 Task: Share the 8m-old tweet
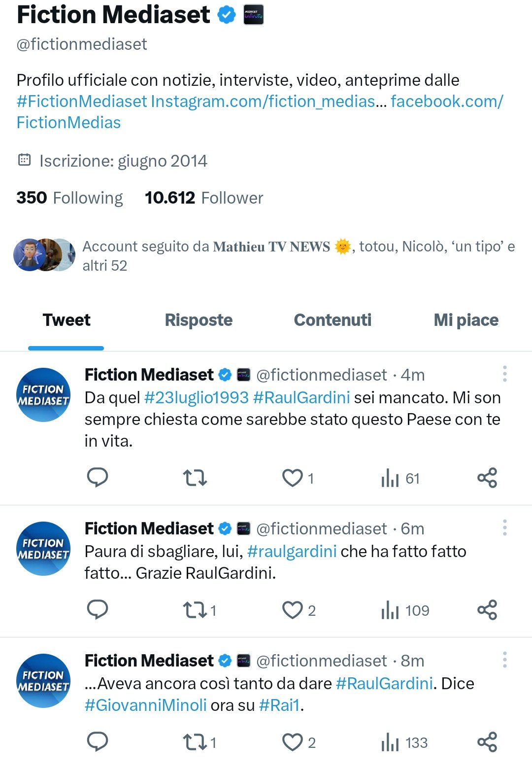pos(487,742)
